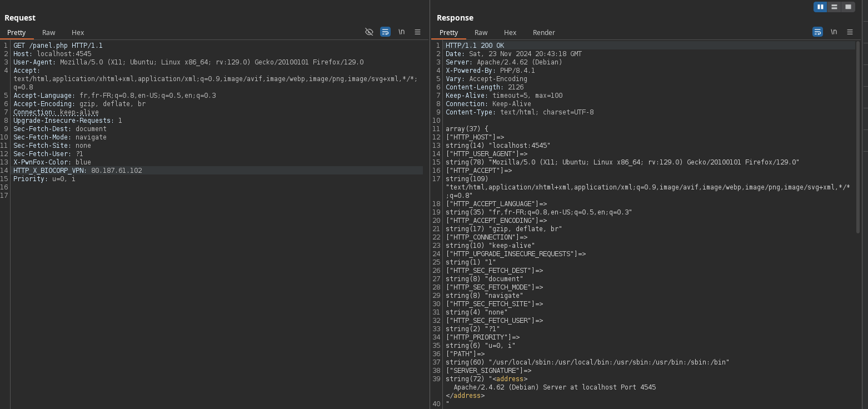Viewport: 868px width, 409px height.
Task: Click string(14) "localhost:4545" response line
Action: 498,146
